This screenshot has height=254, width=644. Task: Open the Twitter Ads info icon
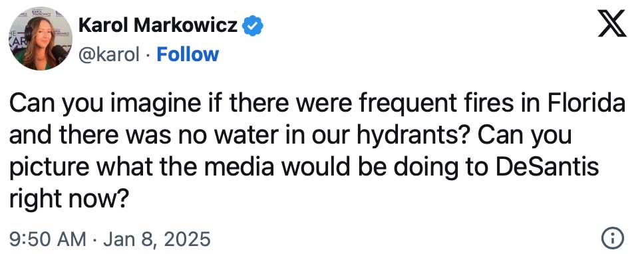(612, 238)
